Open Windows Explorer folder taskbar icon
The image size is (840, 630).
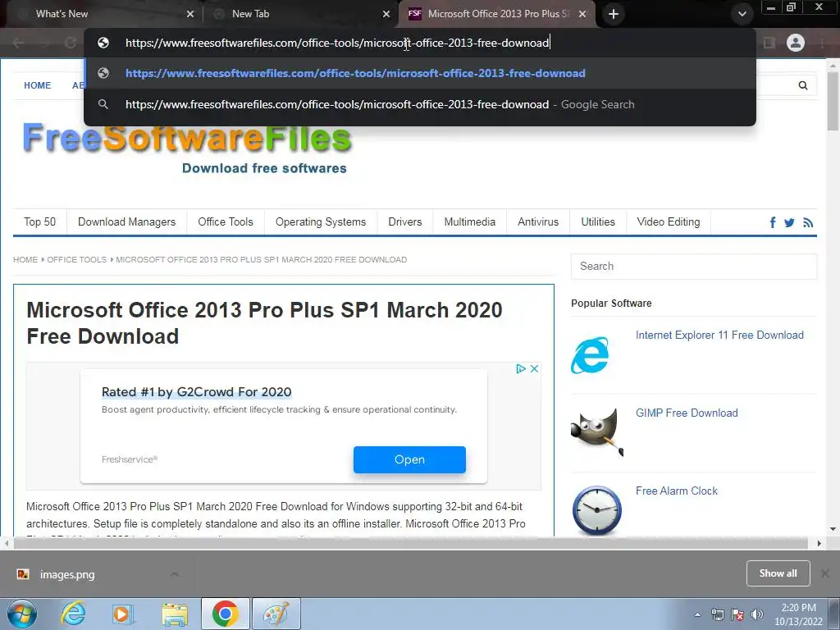[174, 614]
